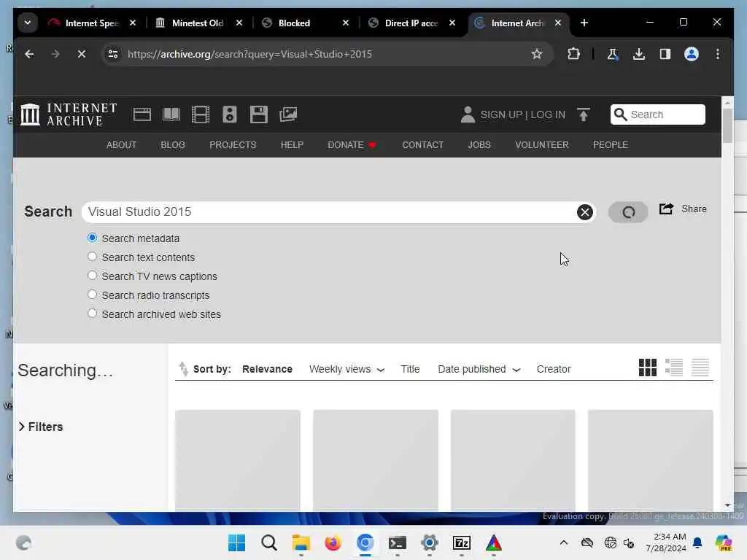Click the page vertical scrollbar thumb

(x=727, y=125)
